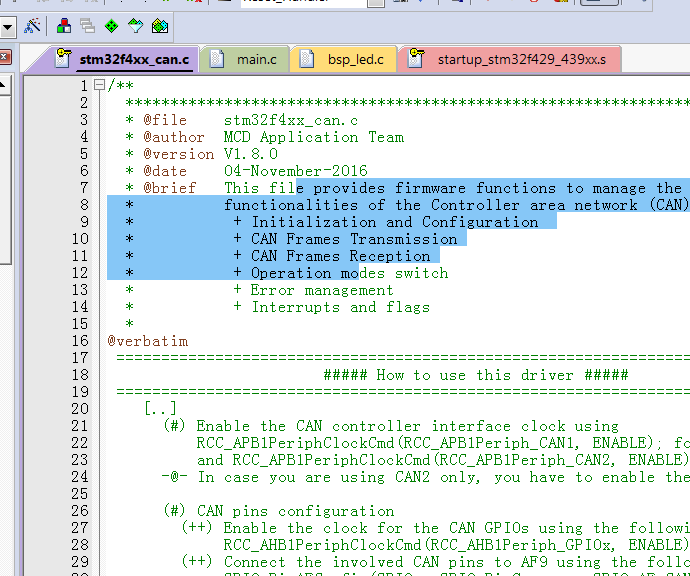Click the key icon on stm32f4xx_can.c tab
Screen dimensions: 690x576
click(64, 59)
